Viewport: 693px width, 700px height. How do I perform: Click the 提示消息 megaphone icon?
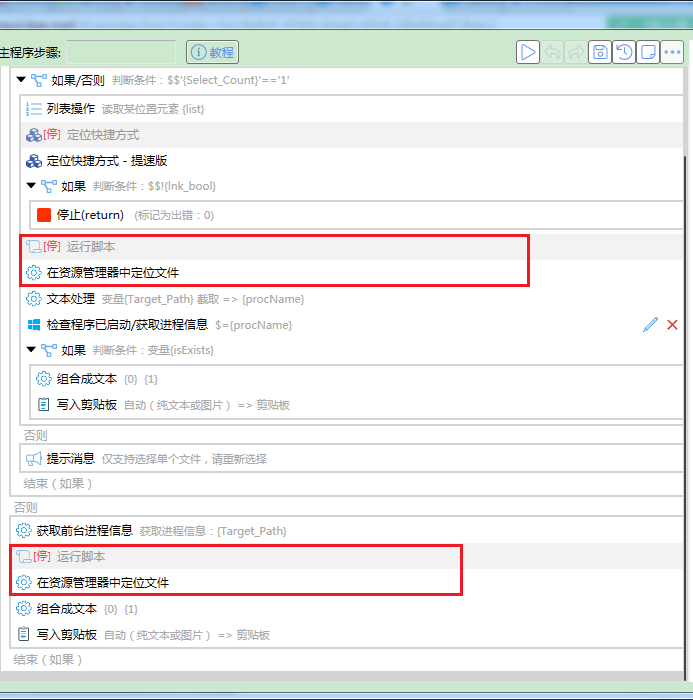click(34, 458)
